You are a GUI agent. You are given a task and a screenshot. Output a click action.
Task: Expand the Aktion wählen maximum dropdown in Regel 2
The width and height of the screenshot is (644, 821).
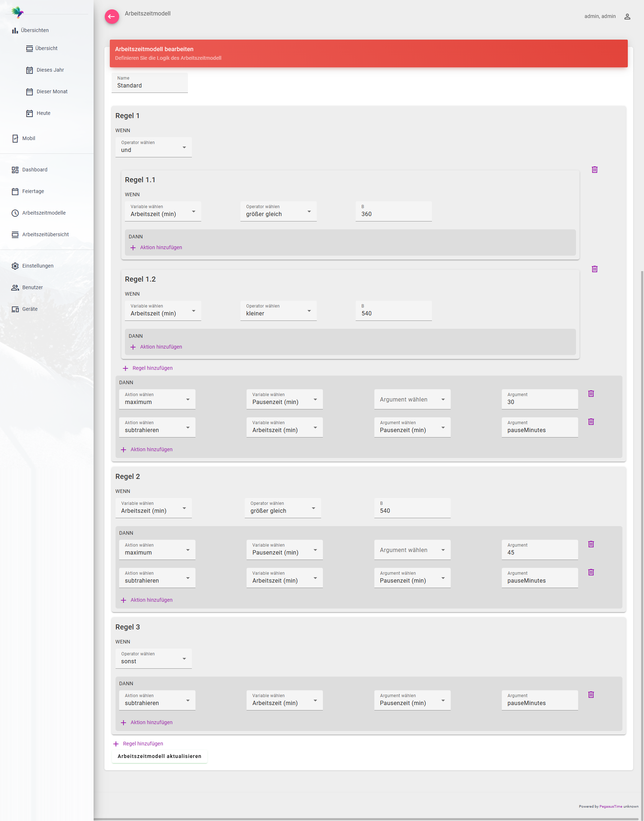tap(188, 549)
